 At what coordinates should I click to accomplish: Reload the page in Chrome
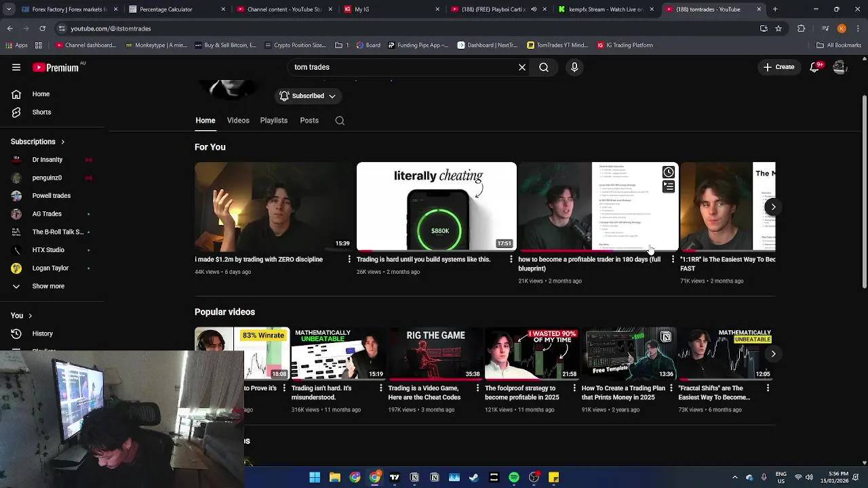click(42, 28)
